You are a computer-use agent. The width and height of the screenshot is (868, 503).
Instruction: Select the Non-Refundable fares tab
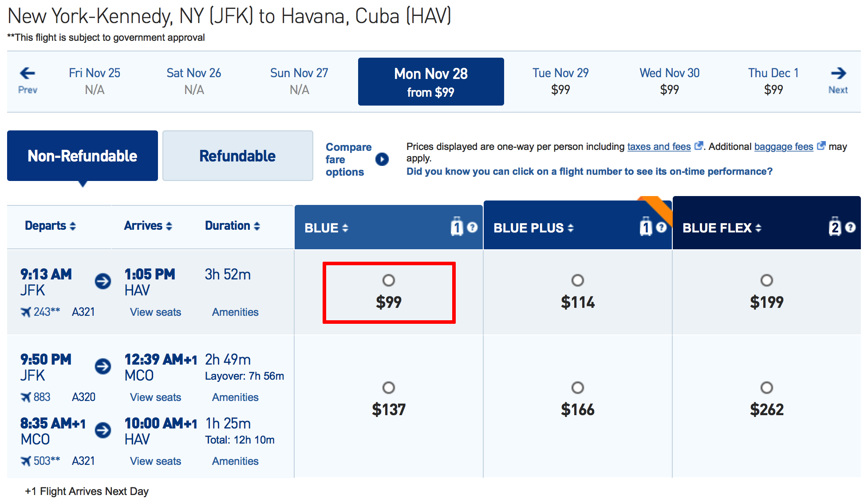click(x=82, y=156)
